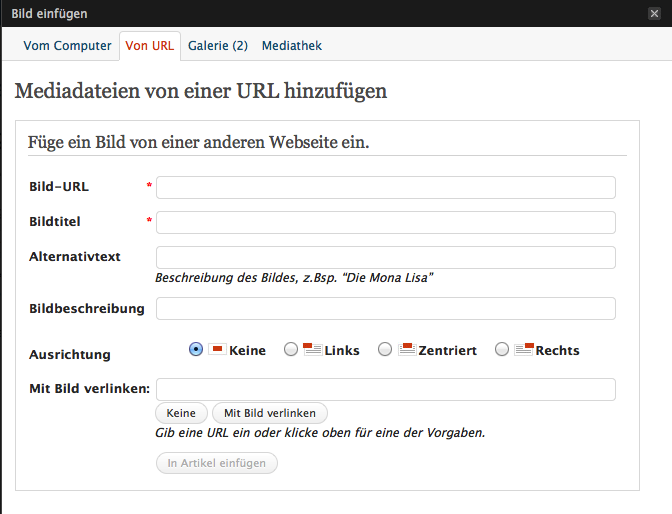Choose the Links alignment radio button
Image resolution: width=672 pixels, height=514 pixels.
click(x=291, y=350)
